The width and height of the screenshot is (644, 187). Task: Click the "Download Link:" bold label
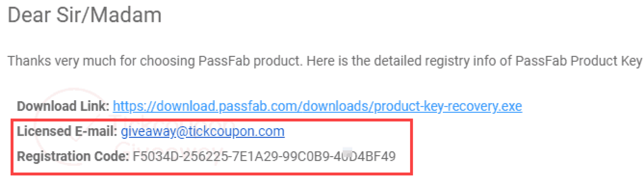click(x=63, y=106)
